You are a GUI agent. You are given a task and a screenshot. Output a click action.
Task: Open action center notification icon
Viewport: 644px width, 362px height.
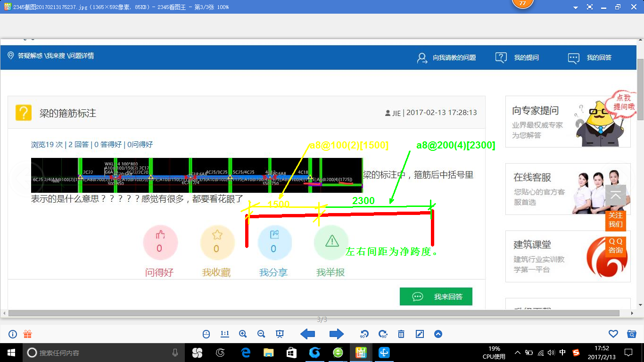[x=628, y=353]
